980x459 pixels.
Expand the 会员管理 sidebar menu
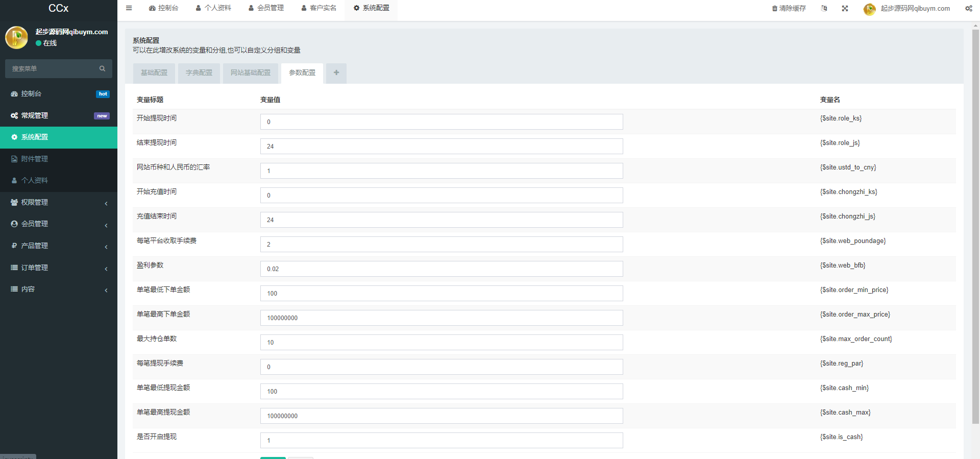click(x=58, y=224)
